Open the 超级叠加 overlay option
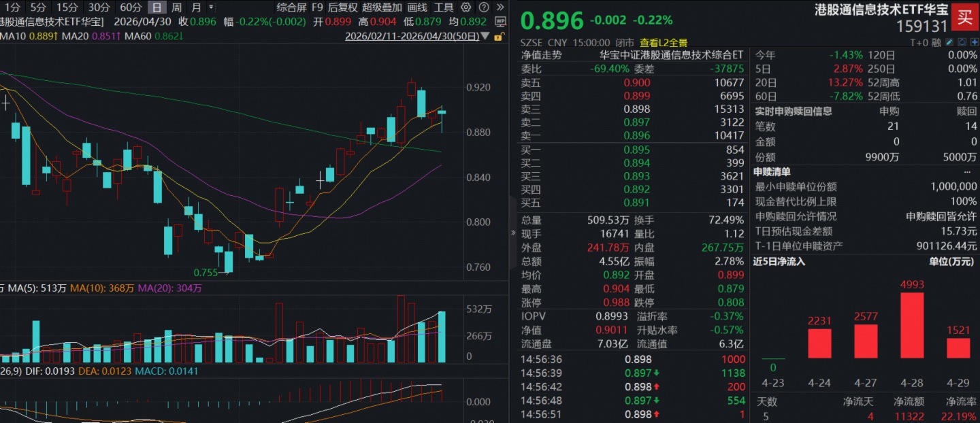Viewport: 980px width, 423px height. click(x=382, y=7)
